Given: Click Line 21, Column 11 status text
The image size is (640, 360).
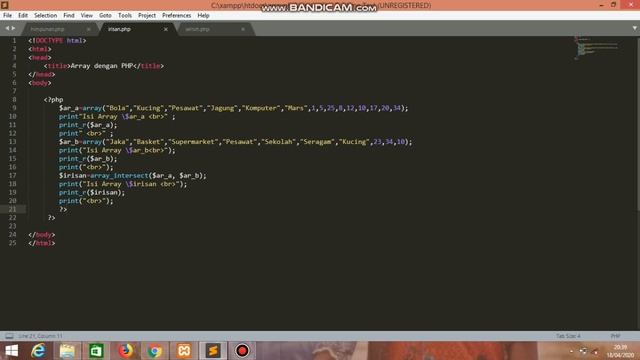Looking at the screenshot, I should point(40,336).
